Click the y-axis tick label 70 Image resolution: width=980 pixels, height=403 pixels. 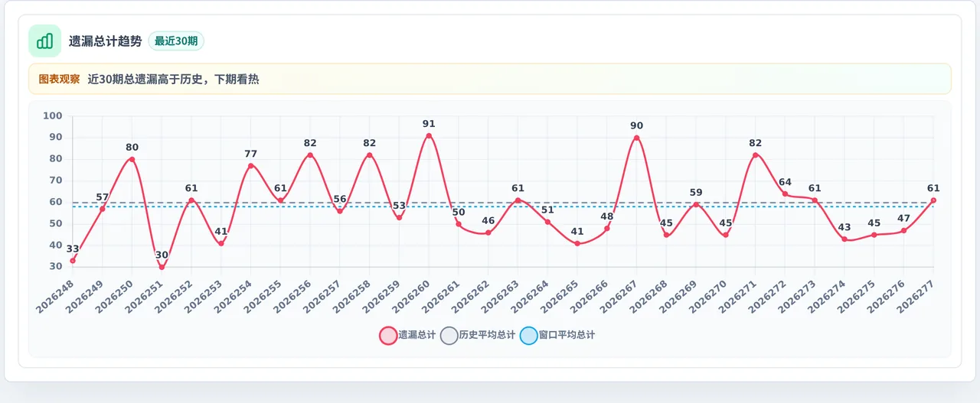[x=56, y=180]
